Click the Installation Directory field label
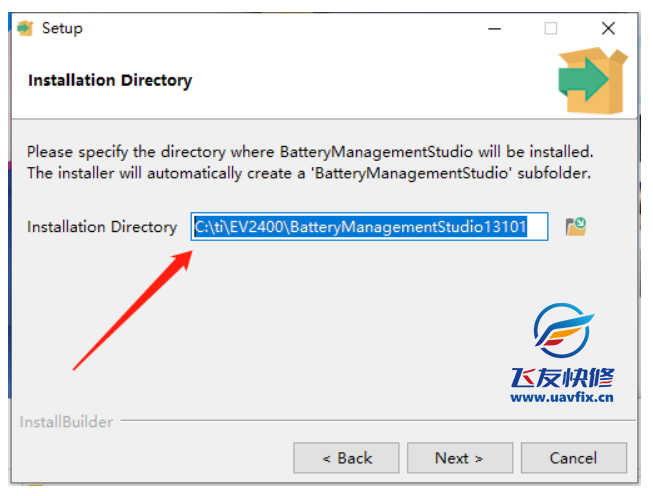Viewport: 653px width, 496px height. pos(101,227)
